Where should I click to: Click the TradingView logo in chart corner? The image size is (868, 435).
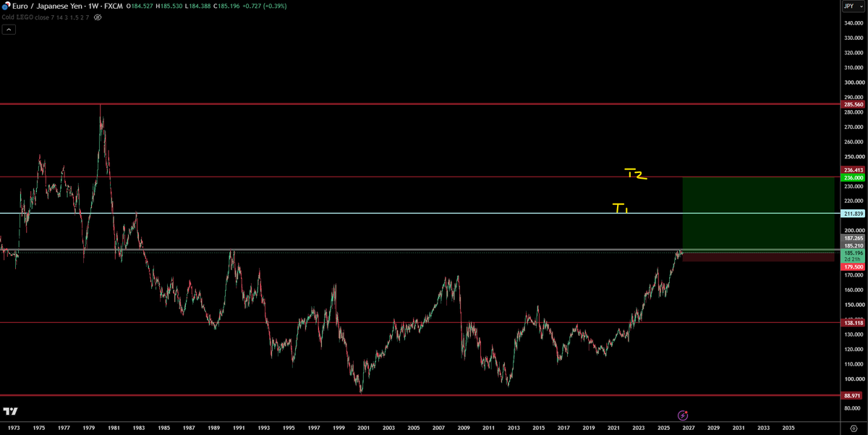(x=10, y=411)
